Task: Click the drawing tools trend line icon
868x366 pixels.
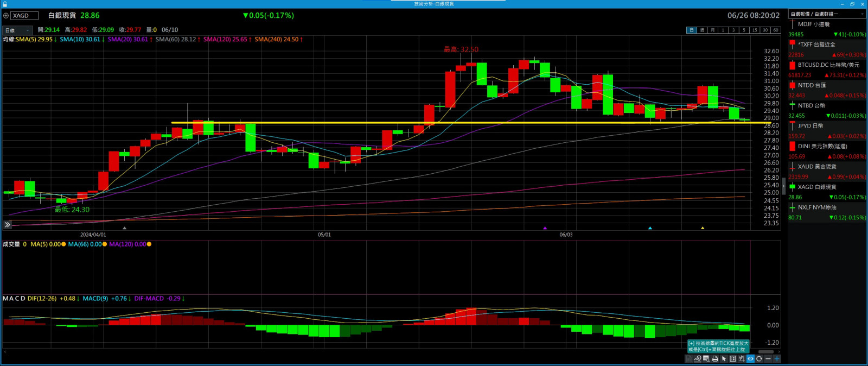Action: (697, 359)
